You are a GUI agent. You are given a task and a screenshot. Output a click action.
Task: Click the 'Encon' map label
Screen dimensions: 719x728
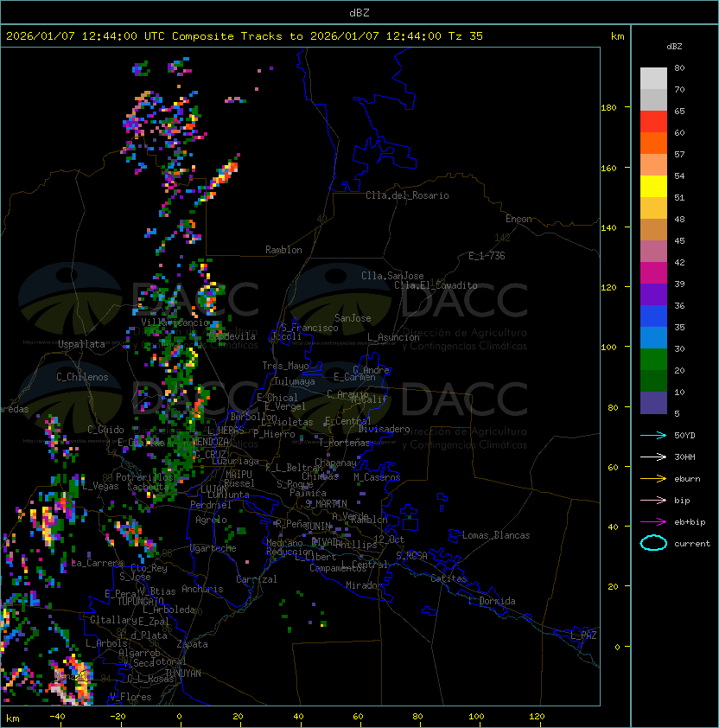pos(519,219)
